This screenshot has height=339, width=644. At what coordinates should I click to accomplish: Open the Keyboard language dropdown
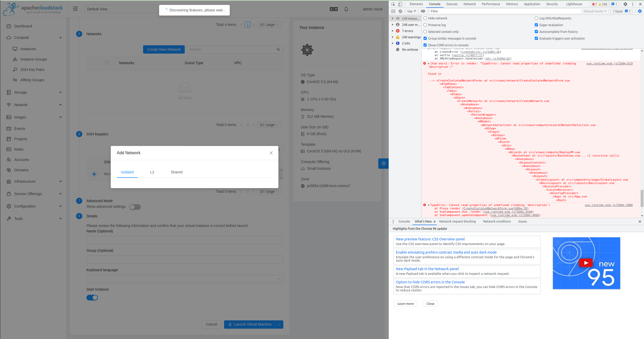pos(184,279)
